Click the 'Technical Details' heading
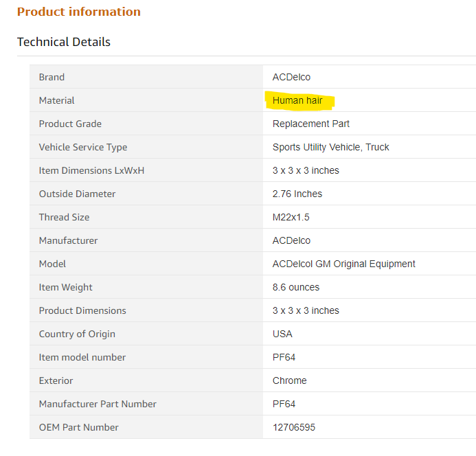Image resolution: width=476 pixels, height=456 pixels. coord(64,42)
